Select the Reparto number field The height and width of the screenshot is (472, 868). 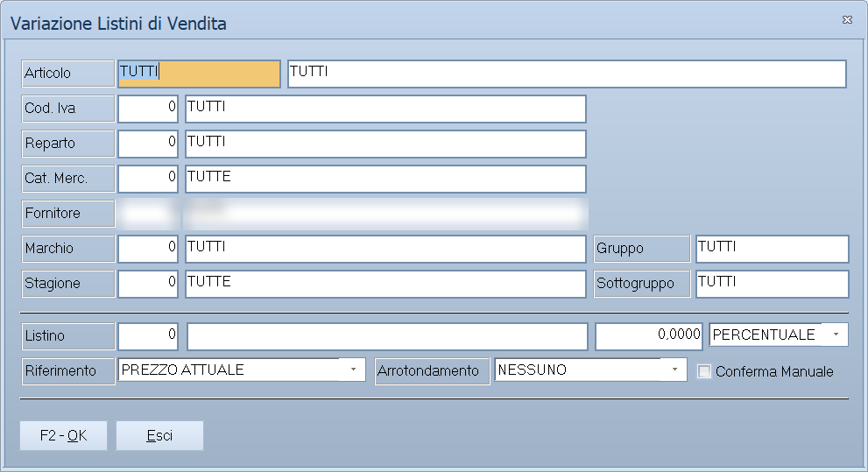[x=148, y=144]
